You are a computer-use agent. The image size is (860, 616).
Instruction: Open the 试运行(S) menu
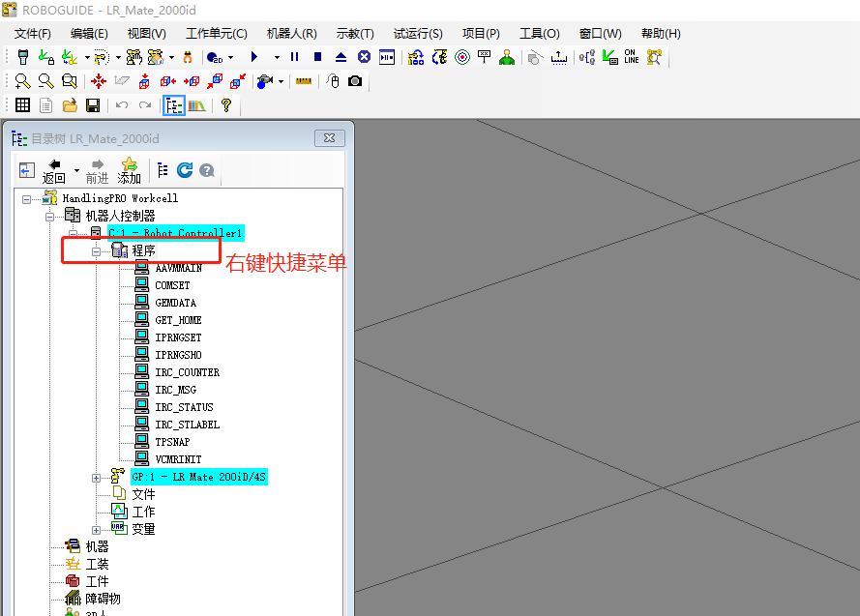coord(418,34)
